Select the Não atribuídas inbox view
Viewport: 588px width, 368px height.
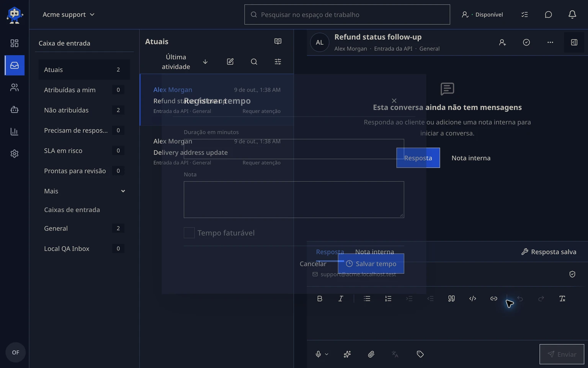pos(84,110)
